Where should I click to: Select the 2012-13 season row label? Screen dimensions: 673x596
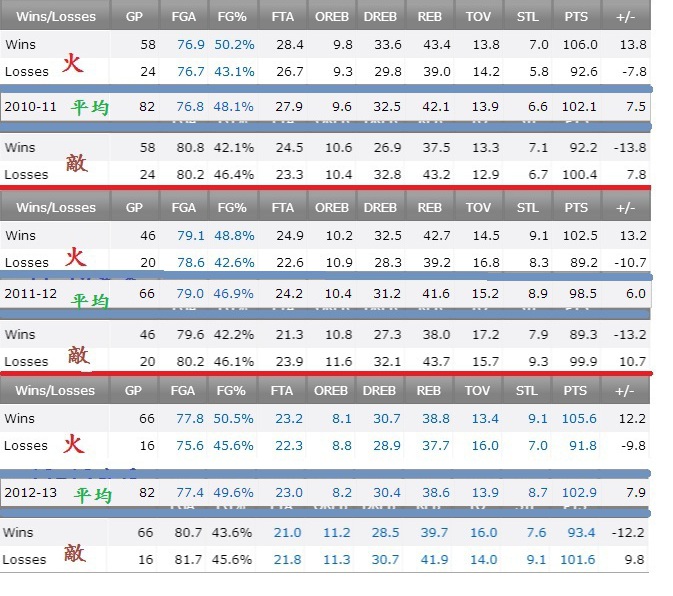29,493
